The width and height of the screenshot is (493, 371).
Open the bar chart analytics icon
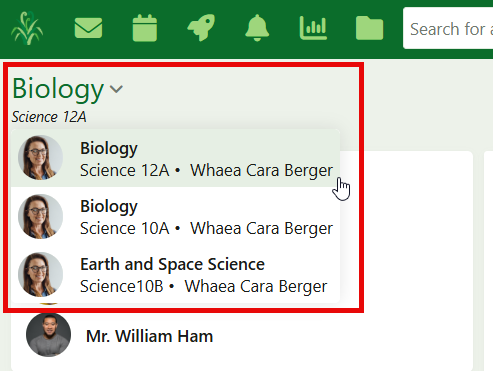(313, 28)
